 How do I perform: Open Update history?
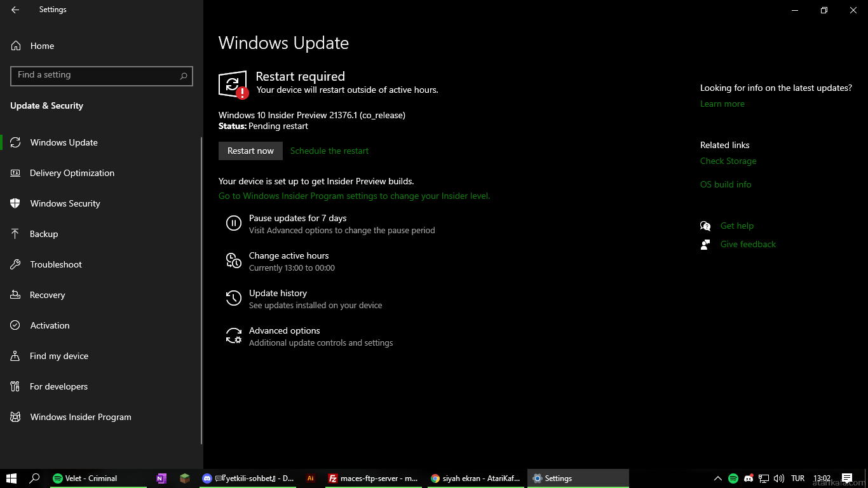278,293
